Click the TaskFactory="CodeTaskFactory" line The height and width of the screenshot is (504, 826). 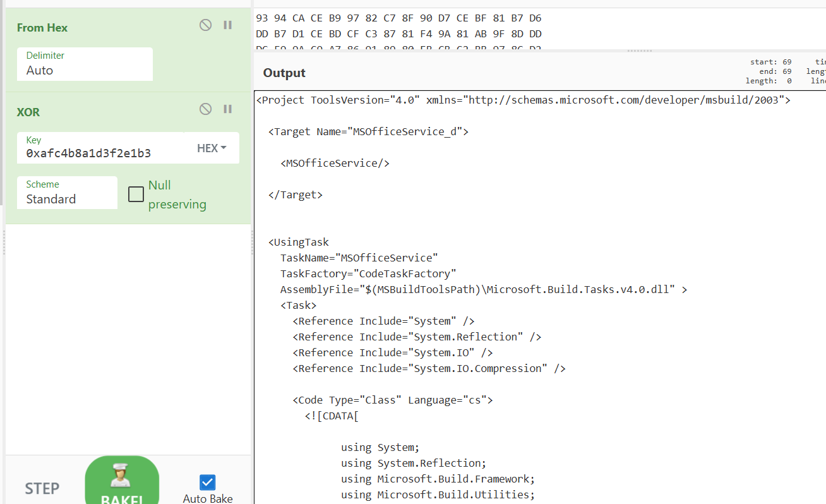[x=368, y=274]
